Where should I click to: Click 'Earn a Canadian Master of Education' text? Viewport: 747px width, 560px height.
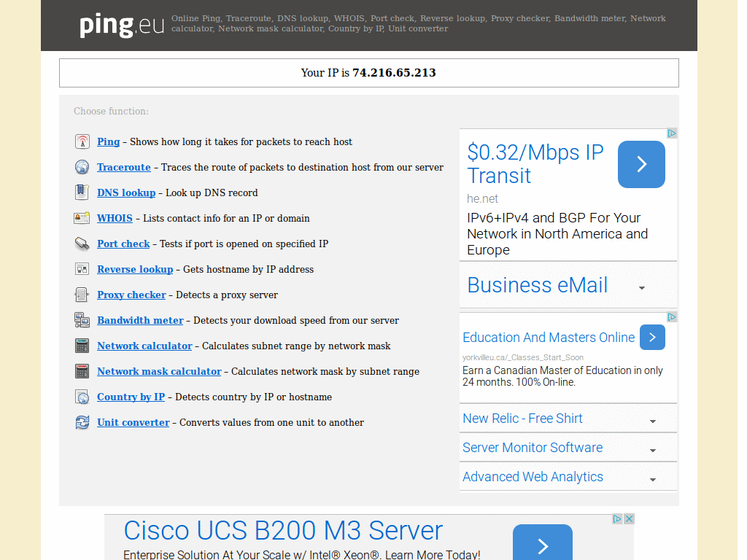coord(562,376)
